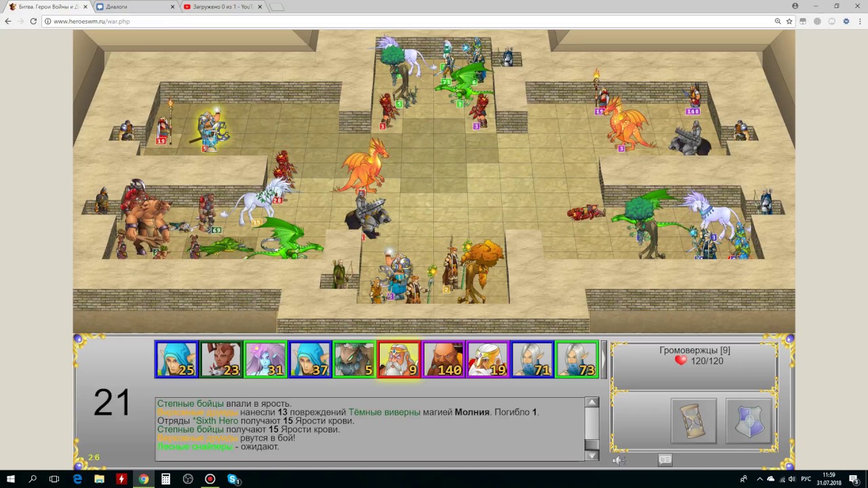Open the Chrome three-dot menu
The width and height of the screenshot is (868, 488).
pyautogui.click(x=859, y=21)
